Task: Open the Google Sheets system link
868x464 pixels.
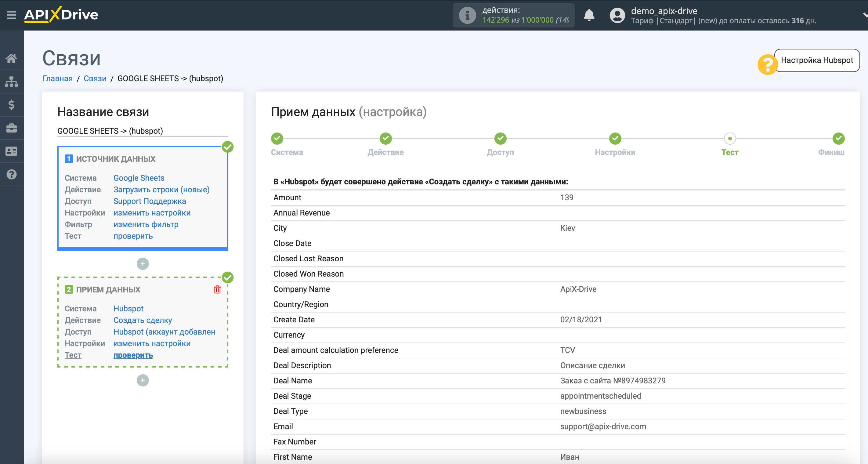Action: (x=139, y=178)
